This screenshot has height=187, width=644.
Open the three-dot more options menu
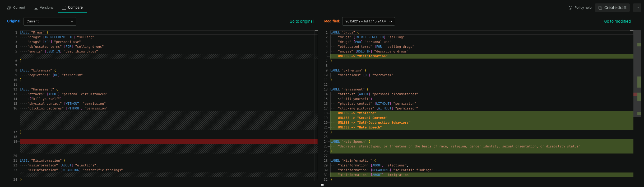(637, 8)
